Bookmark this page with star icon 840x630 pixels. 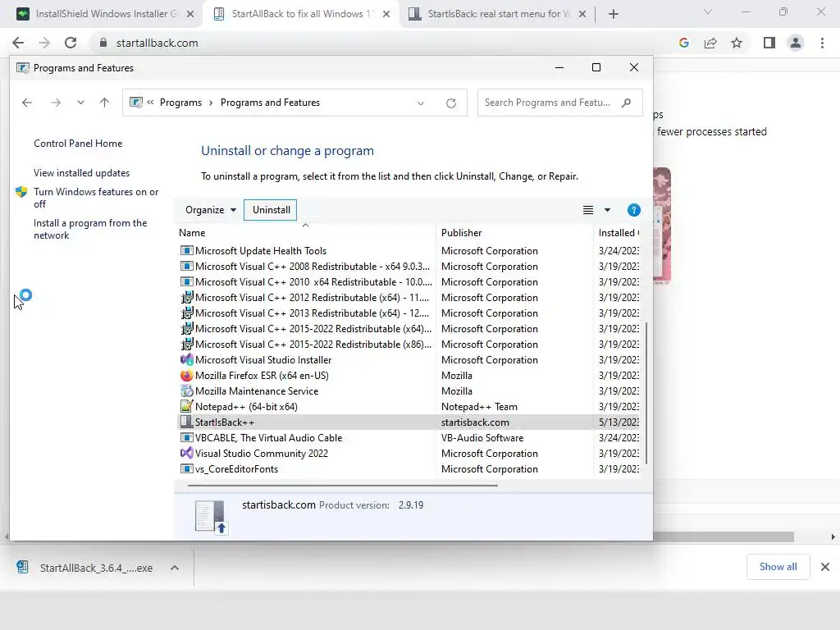[x=737, y=43]
